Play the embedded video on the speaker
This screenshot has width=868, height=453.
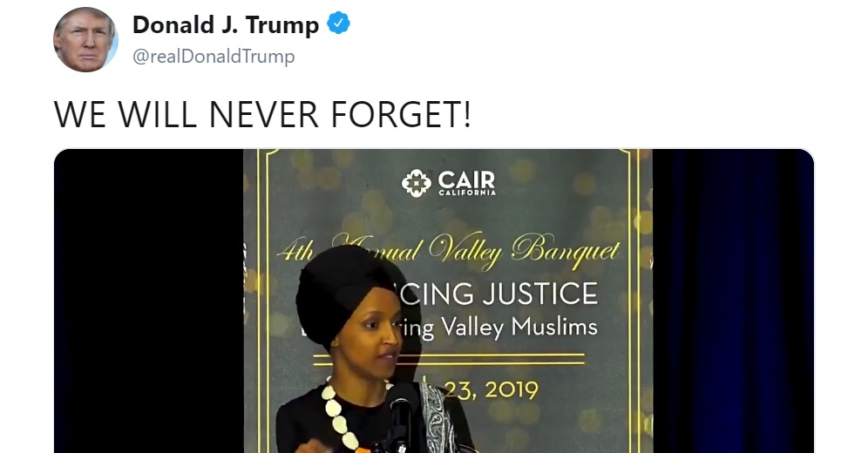click(434, 301)
